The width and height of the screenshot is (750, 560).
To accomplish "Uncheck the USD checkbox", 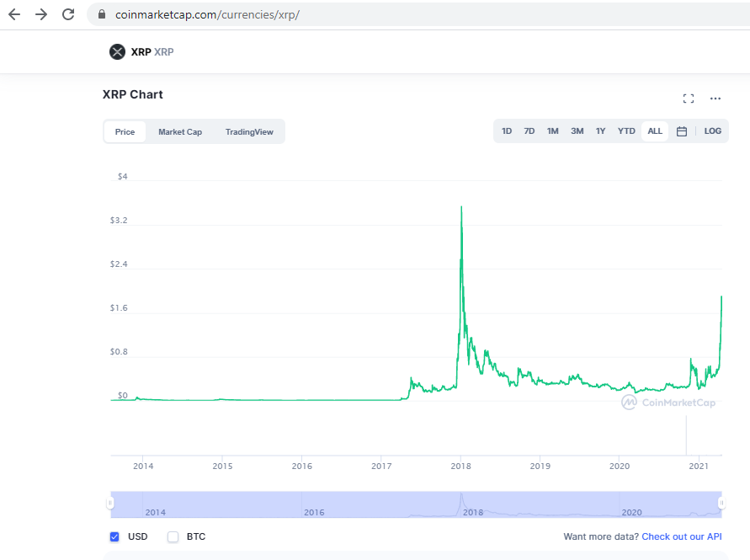I will tap(114, 536).
